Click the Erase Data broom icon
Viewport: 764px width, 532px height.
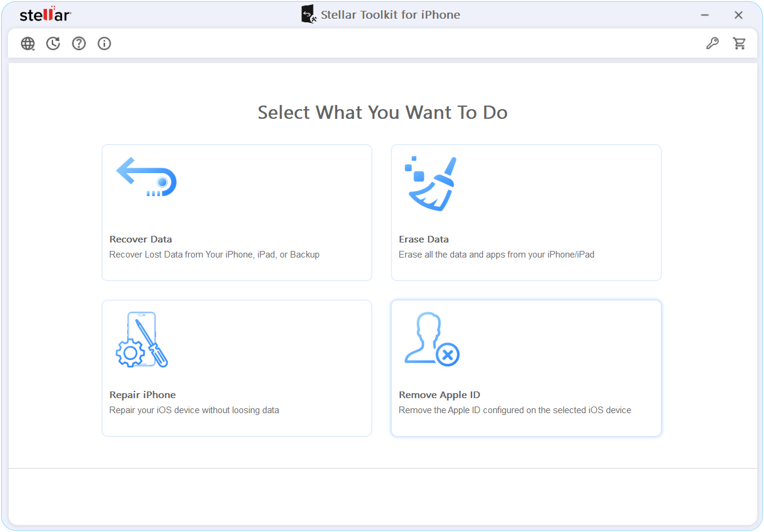[x=431, y=183]
